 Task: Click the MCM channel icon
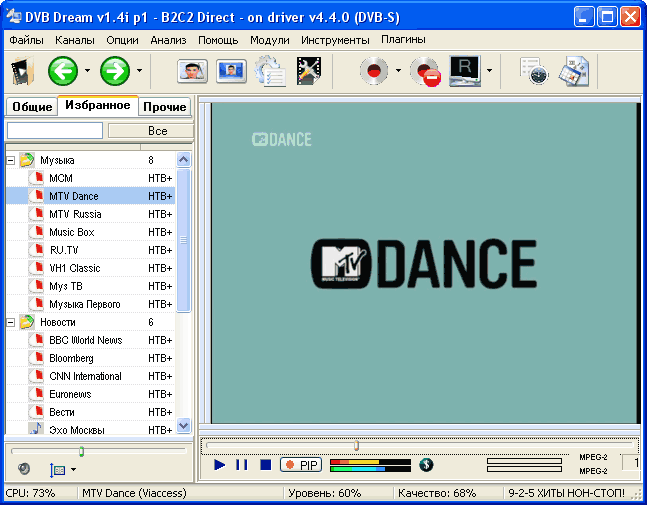point(36,178)
